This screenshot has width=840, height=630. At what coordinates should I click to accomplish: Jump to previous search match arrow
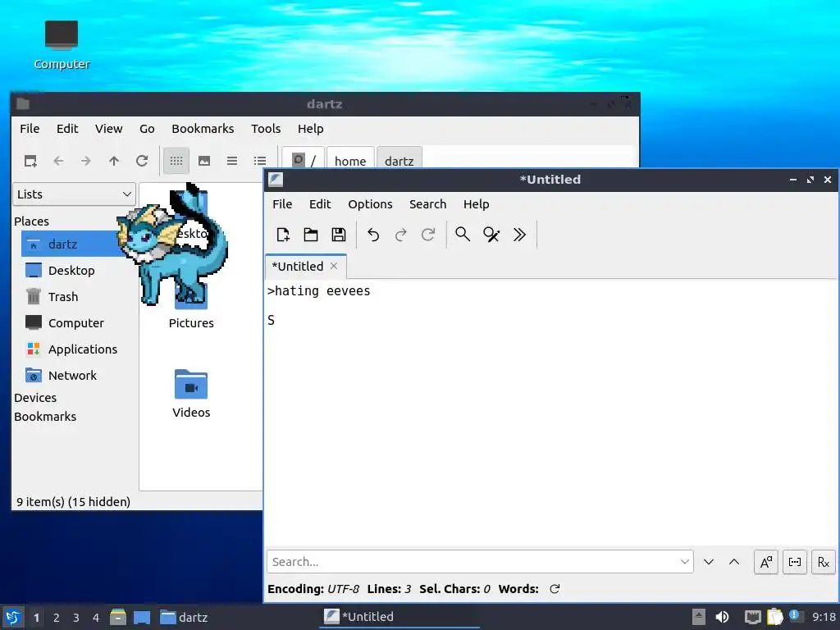click(734, 562)
